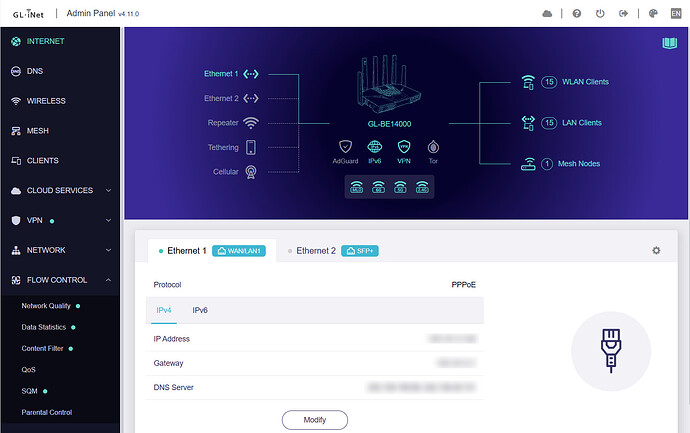Click the SFP+ port badge
The height and width of the screenshot is (433, 690).
click(360, 251)
